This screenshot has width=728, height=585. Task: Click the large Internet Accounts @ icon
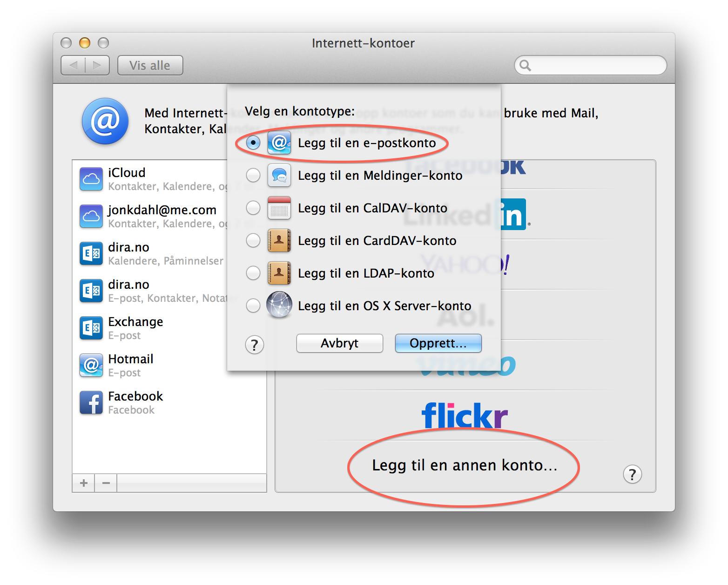click(x=105, y=121)
